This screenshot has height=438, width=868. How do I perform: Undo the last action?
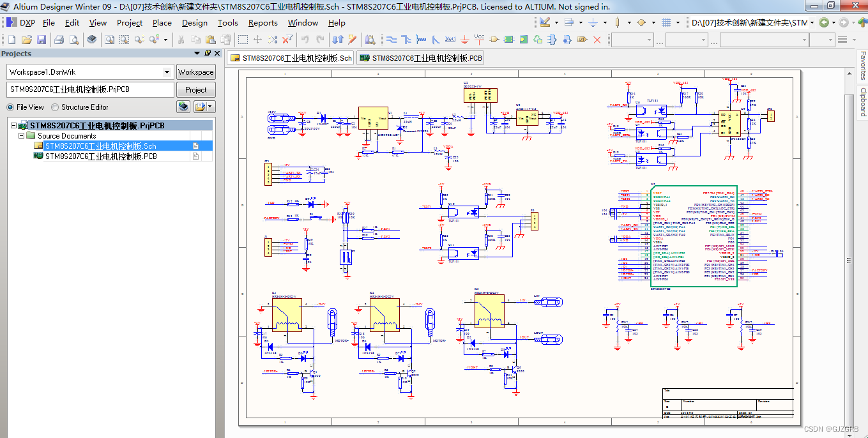pyautogui.click(x=305, y=40)
